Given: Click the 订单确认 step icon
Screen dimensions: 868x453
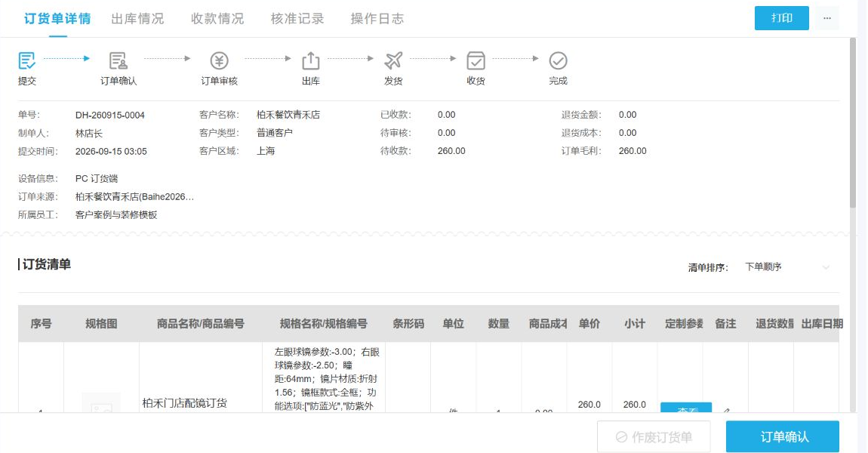Looking at the screenshot, I should point(118,60).
